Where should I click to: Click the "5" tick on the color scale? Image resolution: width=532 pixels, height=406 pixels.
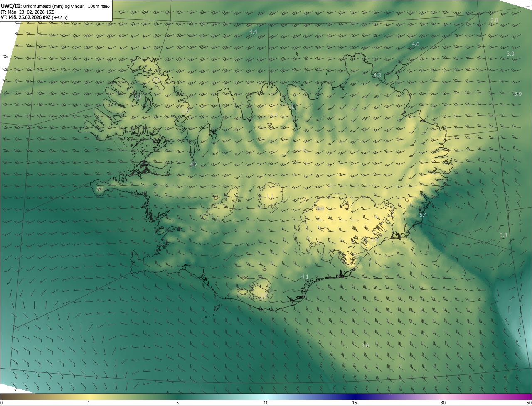(177, 403)
